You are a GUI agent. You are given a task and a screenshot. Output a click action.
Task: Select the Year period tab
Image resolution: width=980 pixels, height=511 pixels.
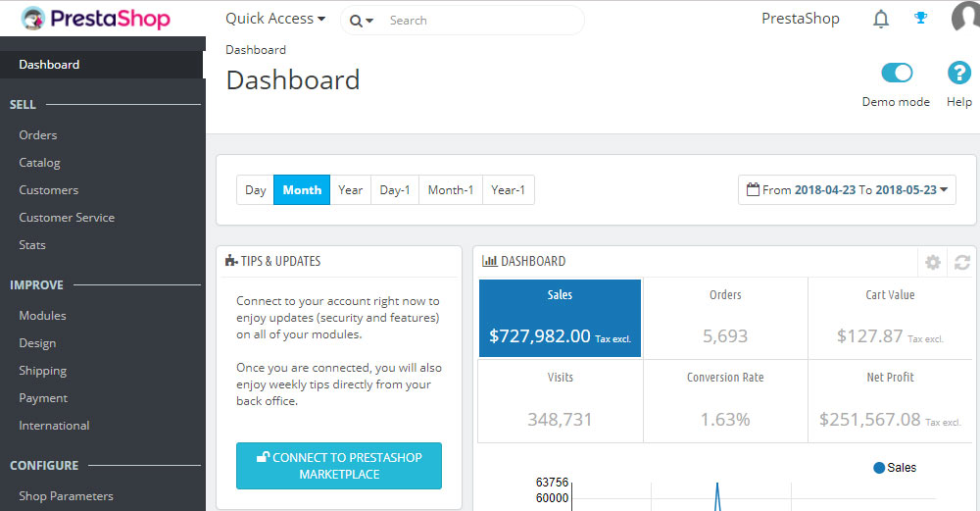click(350, 189)
